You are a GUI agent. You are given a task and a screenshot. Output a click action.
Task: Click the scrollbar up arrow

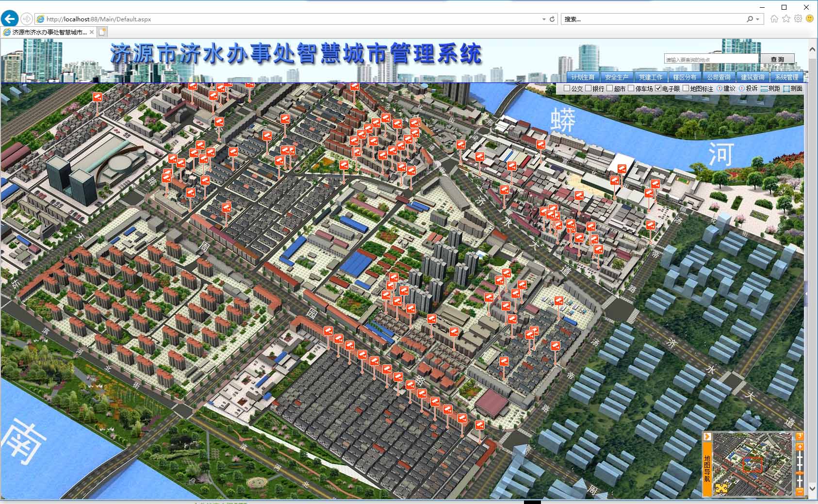click(813, 49)
